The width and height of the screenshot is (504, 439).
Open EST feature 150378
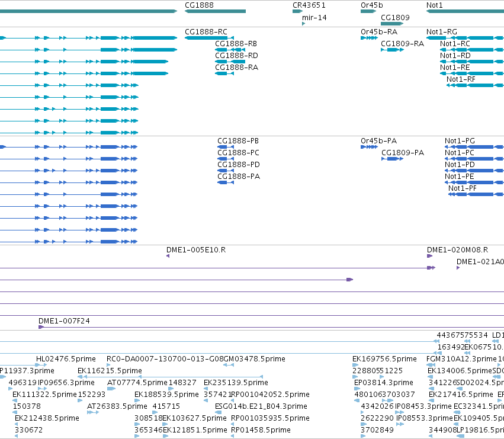click(x=14, y=412)
